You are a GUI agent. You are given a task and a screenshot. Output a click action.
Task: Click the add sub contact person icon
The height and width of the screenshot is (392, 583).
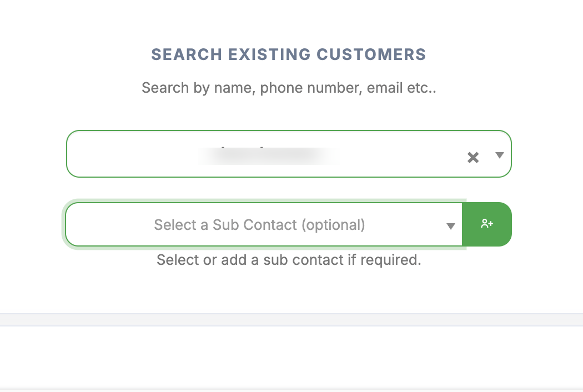(x=487, y=224)
